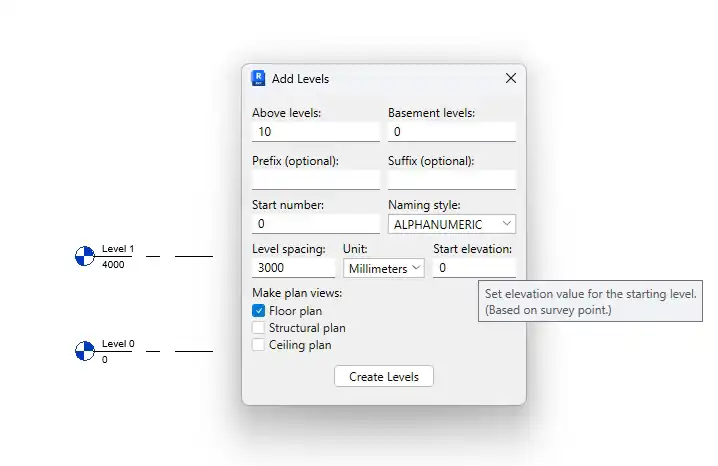Click the Level spacing field showing 3000

tap(294, 268)
